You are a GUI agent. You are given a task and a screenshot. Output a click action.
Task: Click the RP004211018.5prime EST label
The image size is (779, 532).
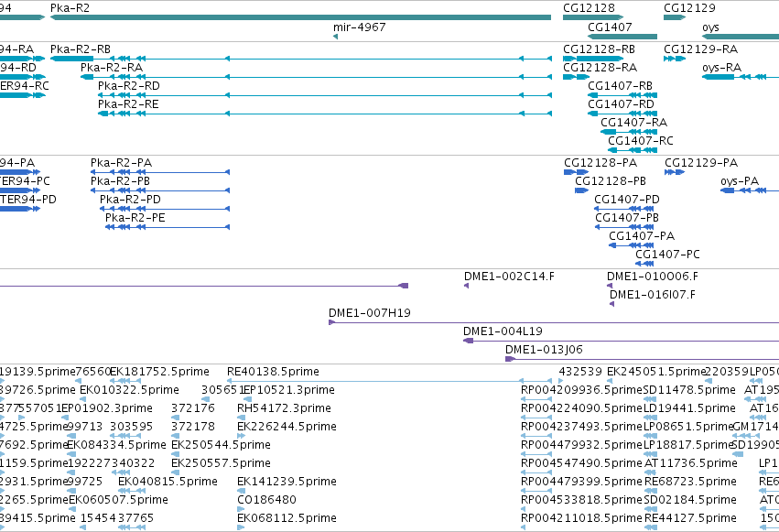pyautogui.click(x=581, y=519)
